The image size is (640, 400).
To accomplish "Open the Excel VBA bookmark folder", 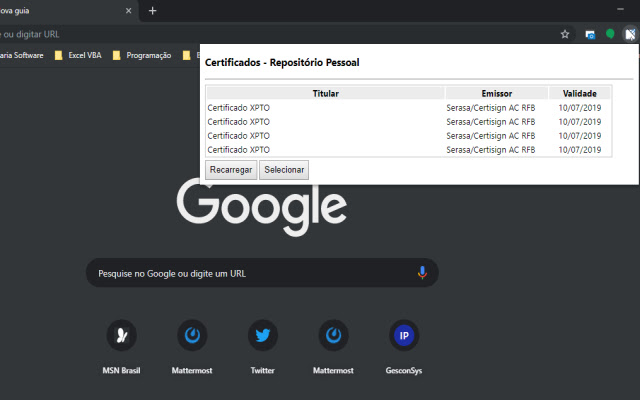I will pyautogui.click(x=80, y=55).
